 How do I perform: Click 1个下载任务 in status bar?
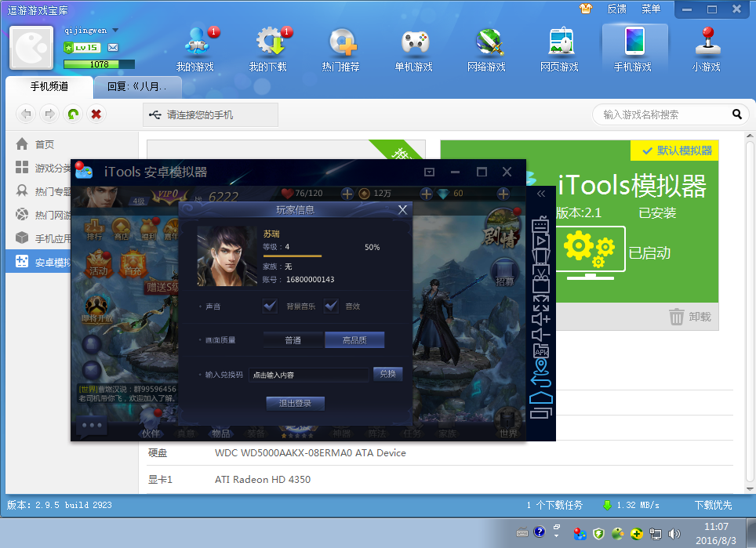point(554,505)
